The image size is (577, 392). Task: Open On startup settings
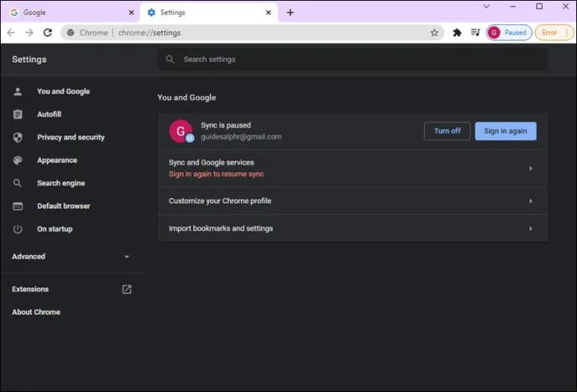(70, 229)
